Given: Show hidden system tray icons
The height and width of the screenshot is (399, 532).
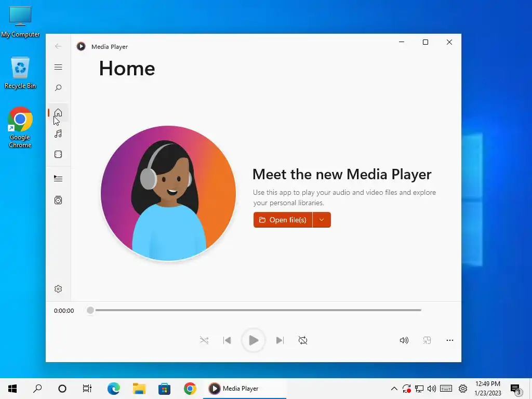Looking at the screenshot, I should pyautogui.click(x=394, y=389).
